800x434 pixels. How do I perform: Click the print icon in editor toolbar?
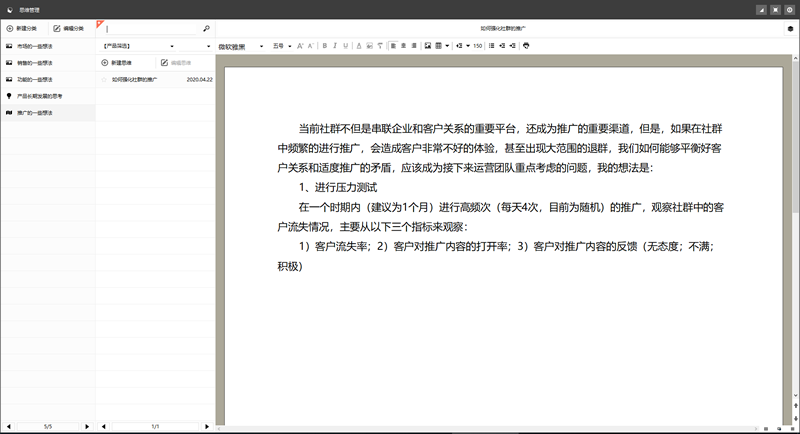[x=526, y=45]
